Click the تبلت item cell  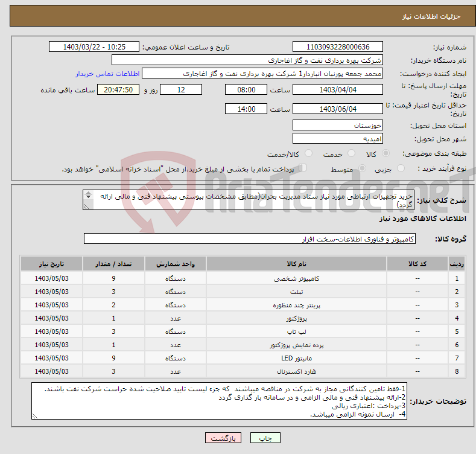296,292
